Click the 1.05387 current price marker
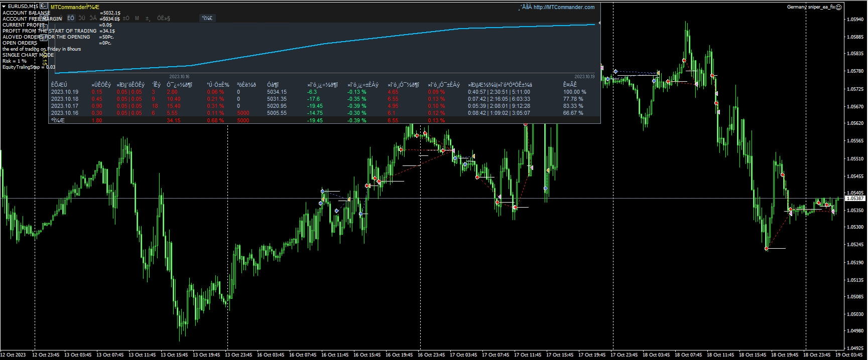 [x=855, y=199]
